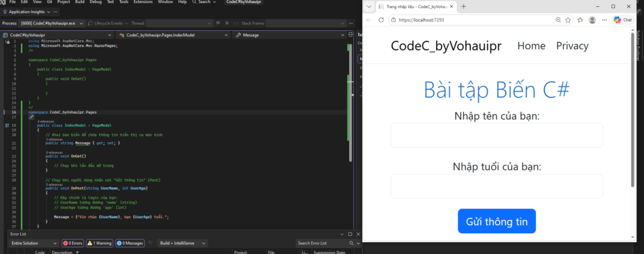Image resolution: width=644 pixels, height=254 pixels.
Task: Open the Extensions menu
Action: point(143,3)
